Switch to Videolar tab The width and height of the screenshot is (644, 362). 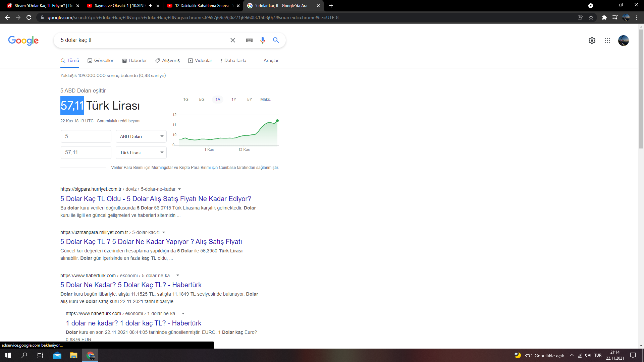200,61
